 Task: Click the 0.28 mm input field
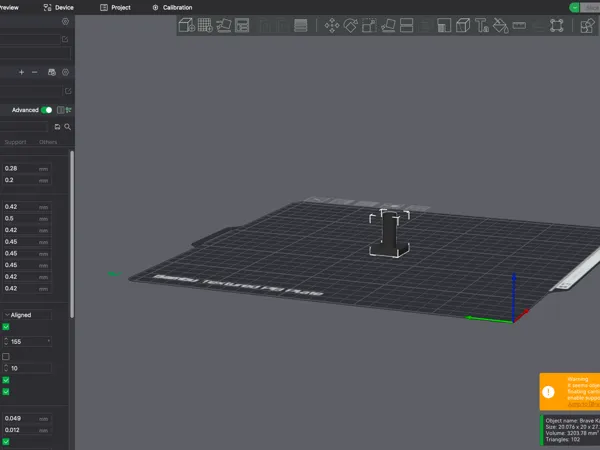(27, 168)
